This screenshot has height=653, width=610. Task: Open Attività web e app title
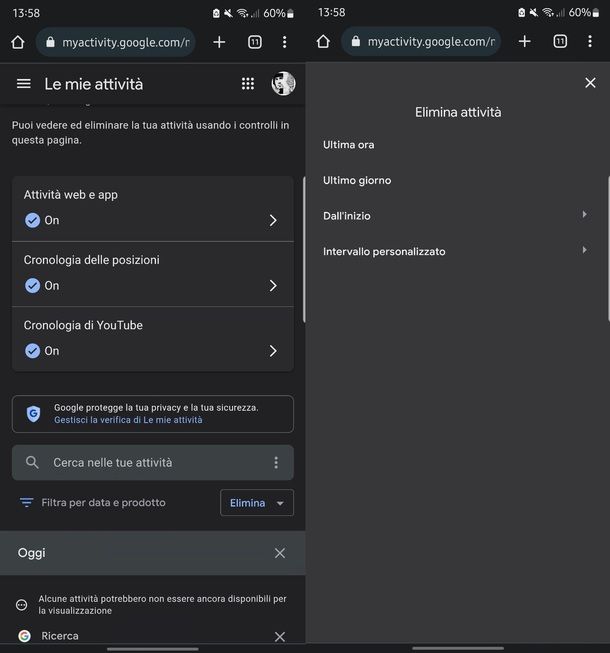(70, 195)
